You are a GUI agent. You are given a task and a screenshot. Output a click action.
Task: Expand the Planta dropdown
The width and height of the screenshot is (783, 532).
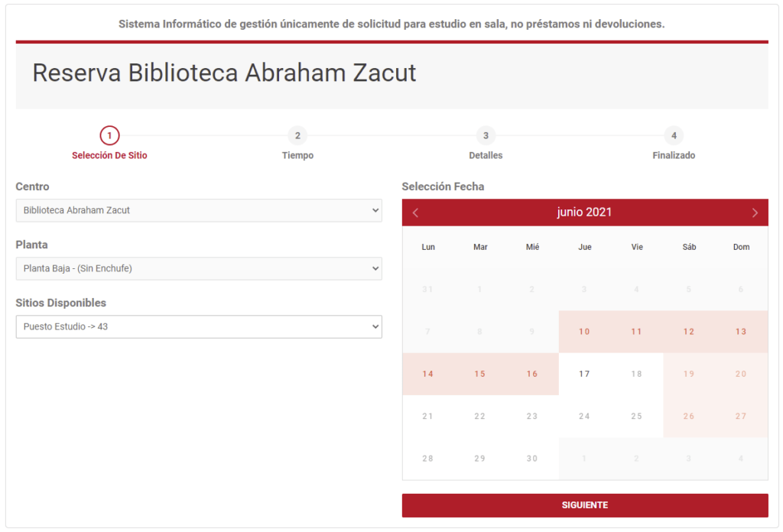click(x=199, y=268)
